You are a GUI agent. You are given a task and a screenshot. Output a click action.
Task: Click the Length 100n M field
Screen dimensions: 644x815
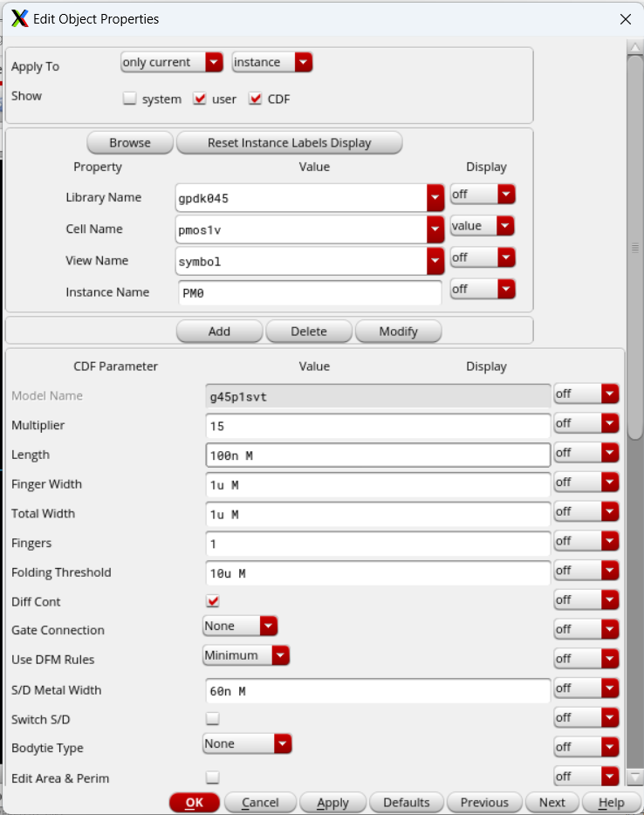(x=378, y=455)
